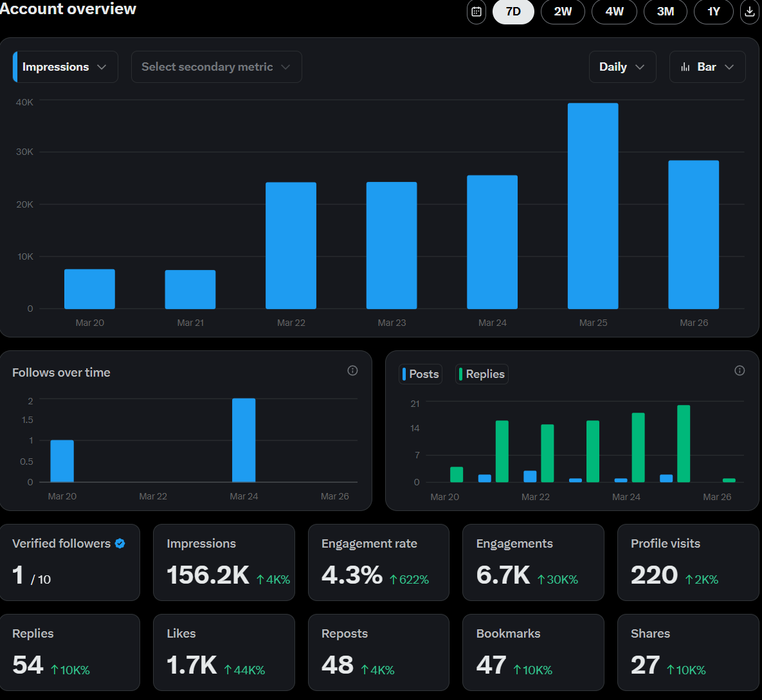Open the Bookmarks 47 card

pyautogui.click(x=533, y=652)
